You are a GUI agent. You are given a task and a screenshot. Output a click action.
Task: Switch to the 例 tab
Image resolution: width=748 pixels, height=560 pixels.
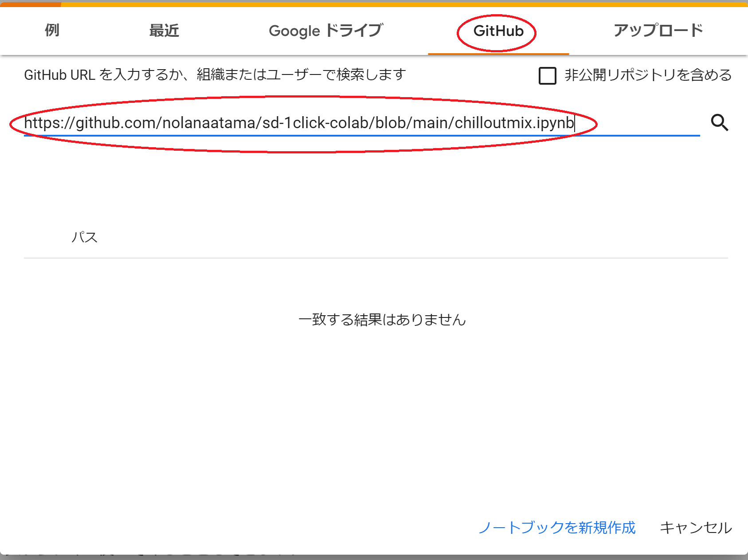[x=52, y=31]
